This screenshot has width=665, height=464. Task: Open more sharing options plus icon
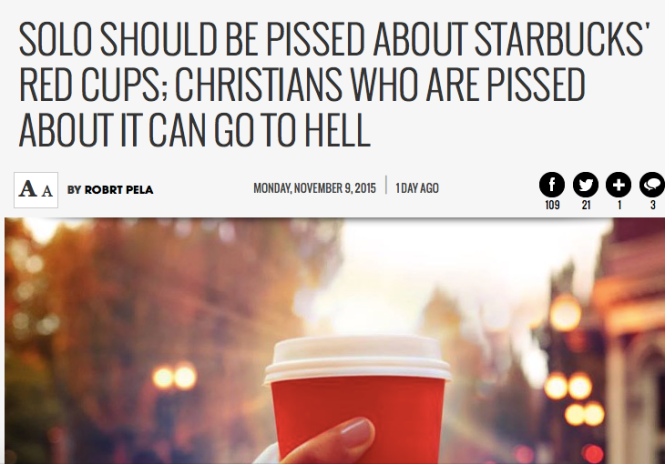tap(618, 185)
